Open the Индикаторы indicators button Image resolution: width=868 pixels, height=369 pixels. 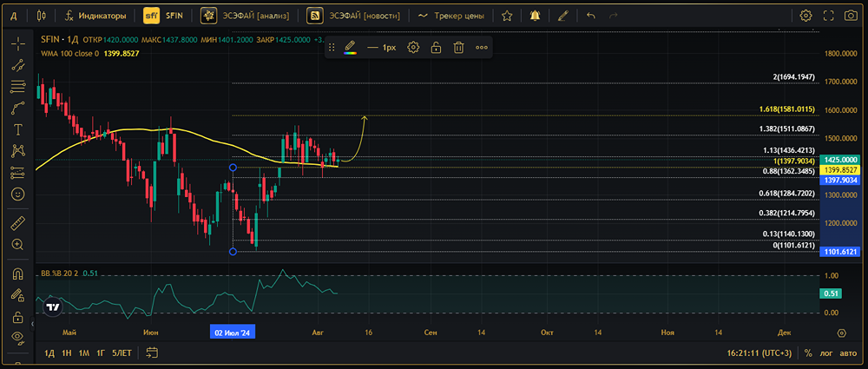95,16
